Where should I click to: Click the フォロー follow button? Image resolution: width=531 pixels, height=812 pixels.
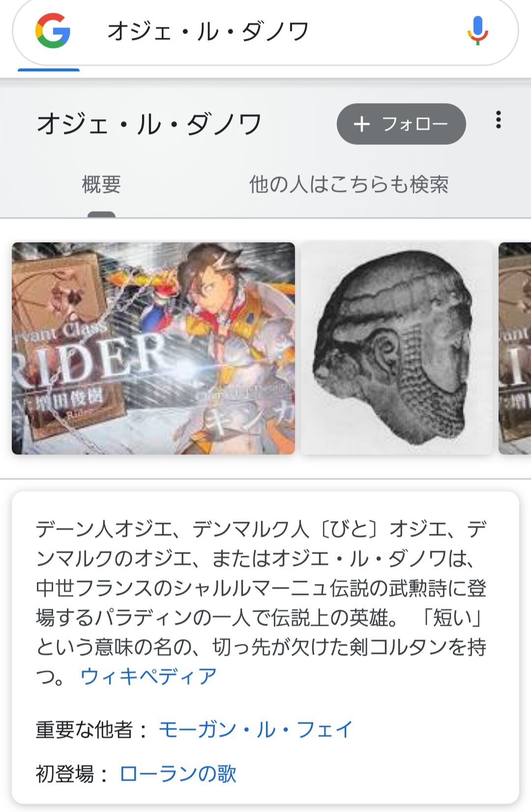click(x=401, y=124)
